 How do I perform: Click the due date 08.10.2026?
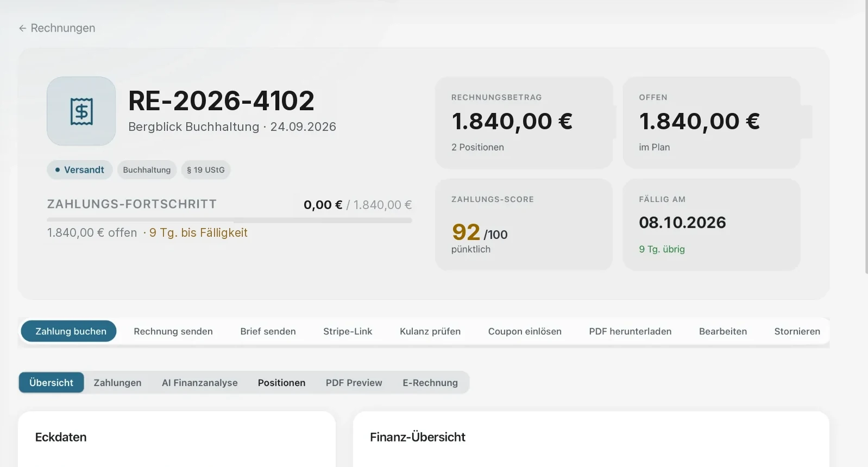coord(682,222)
